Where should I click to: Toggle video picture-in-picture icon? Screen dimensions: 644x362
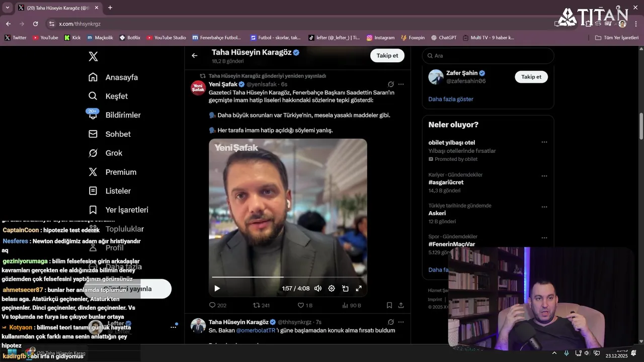pos(345,288)
